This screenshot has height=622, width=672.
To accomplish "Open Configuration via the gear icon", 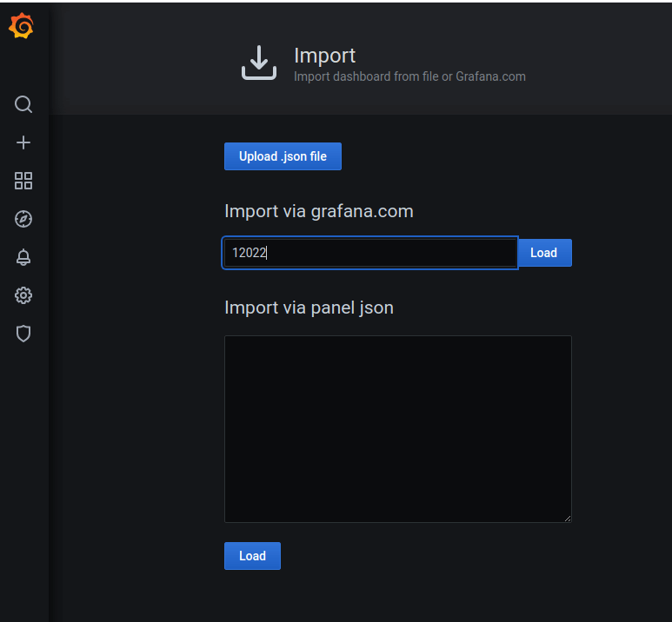I will tap(23, 295).
